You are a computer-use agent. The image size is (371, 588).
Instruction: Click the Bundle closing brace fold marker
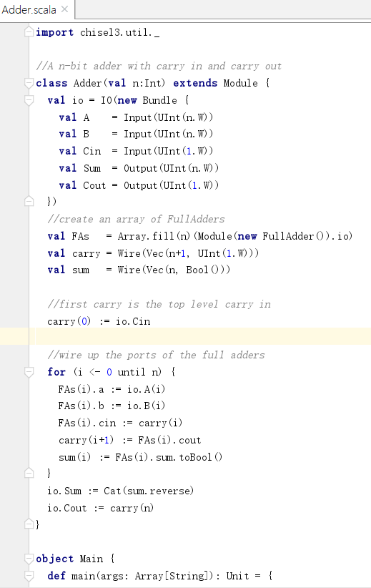tap(29, 202)
